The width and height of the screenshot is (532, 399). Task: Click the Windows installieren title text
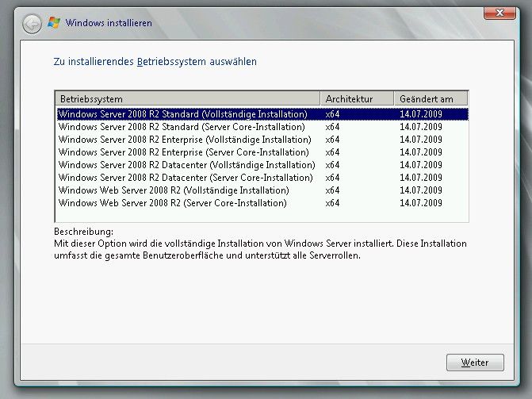pos(109,23)
